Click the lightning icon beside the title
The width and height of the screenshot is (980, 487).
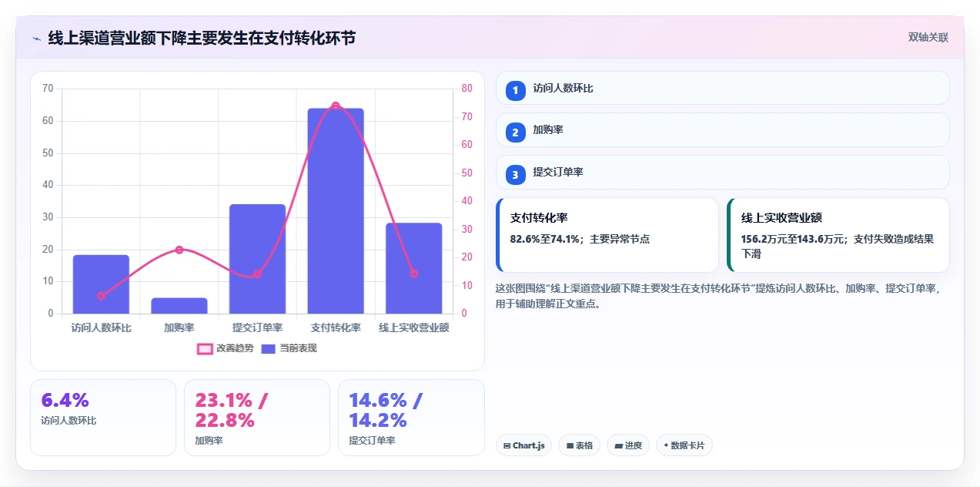click(36, 38)
